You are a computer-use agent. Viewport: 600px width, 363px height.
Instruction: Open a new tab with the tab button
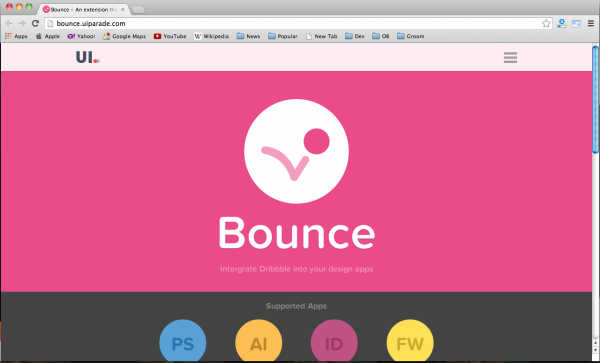click(138, 10)
